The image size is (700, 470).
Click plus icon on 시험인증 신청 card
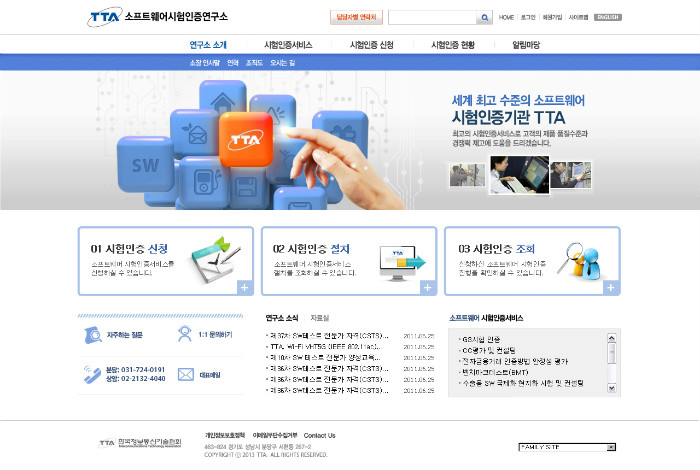coord(245,287)
